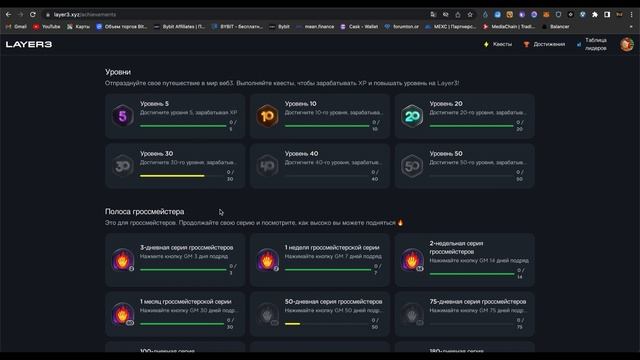This screenshot has height=360, width=640.
Task: Toggle the browser side panel icon
Action: [607, 14]
